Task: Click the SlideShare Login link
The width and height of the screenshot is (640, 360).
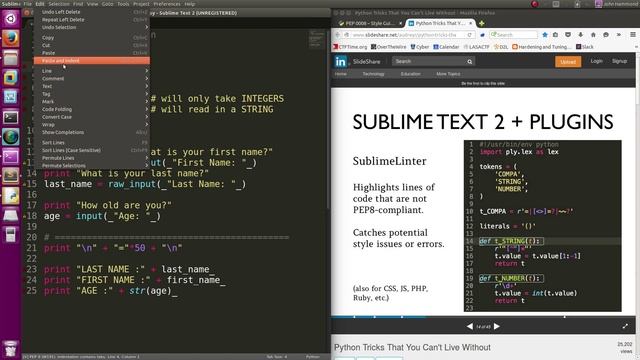Action: [596, 61]
